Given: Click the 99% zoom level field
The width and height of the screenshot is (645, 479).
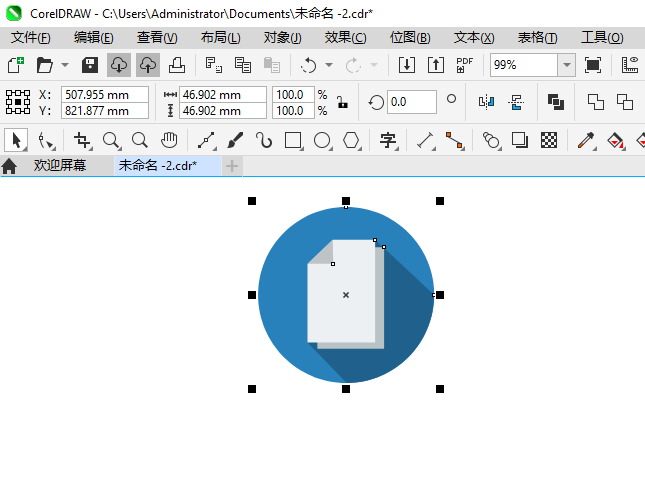Looking at the screenshot, I should click(524, 65).
